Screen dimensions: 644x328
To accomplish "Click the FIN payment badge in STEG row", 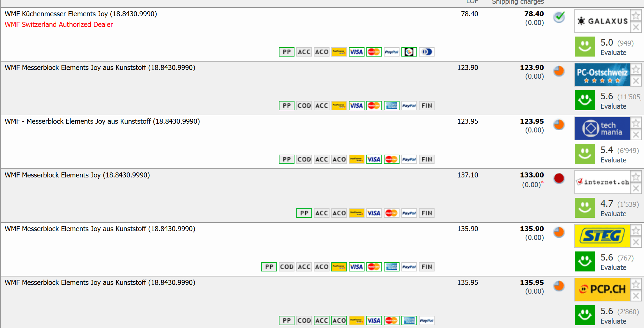I will pyautogui.click(x=427, y=267).
